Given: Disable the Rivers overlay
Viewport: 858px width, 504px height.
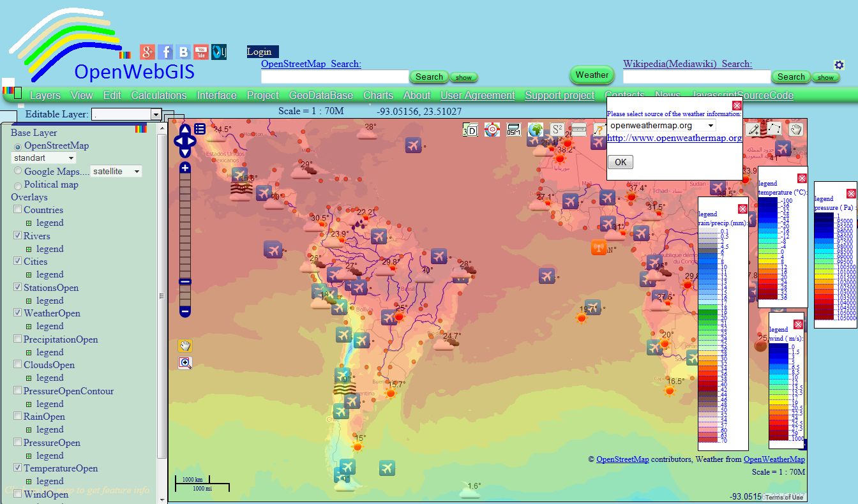Looking at the screenshot, I should (x=17, y=235).
